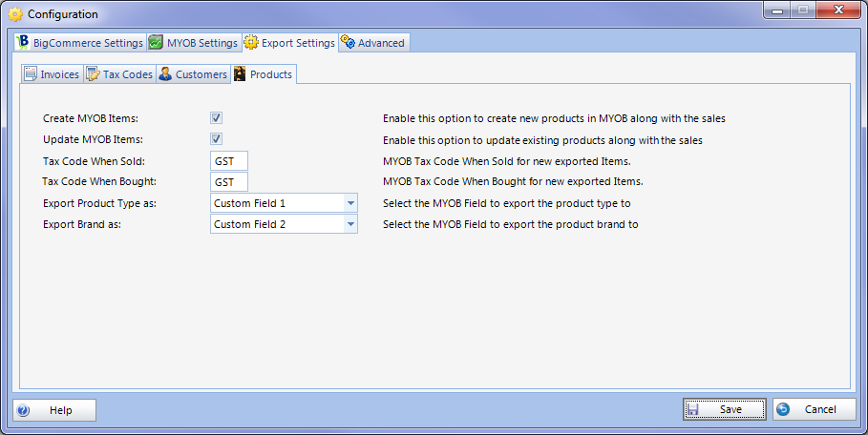Toggle the Update MYOB Items checkbox

[216, 138]
